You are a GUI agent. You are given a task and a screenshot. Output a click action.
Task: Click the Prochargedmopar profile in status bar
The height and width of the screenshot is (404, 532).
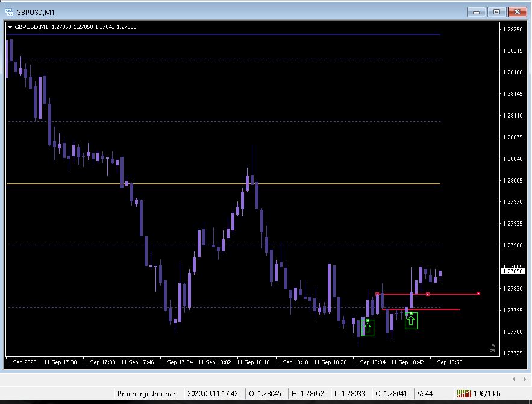tap(146, 394)
